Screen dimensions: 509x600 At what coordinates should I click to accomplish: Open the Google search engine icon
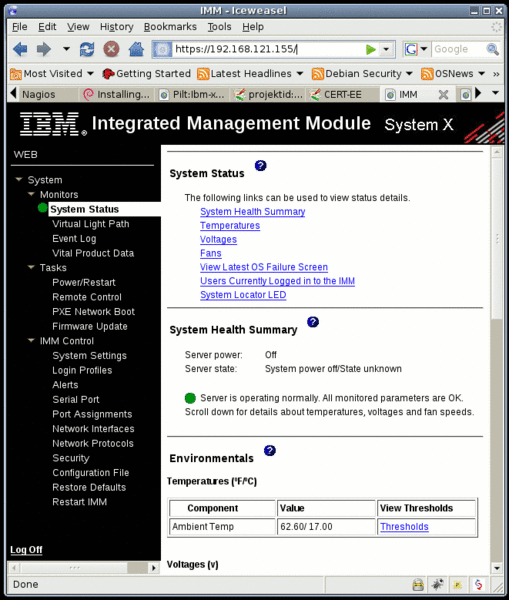pyautogui.click(x=411, y=49)
